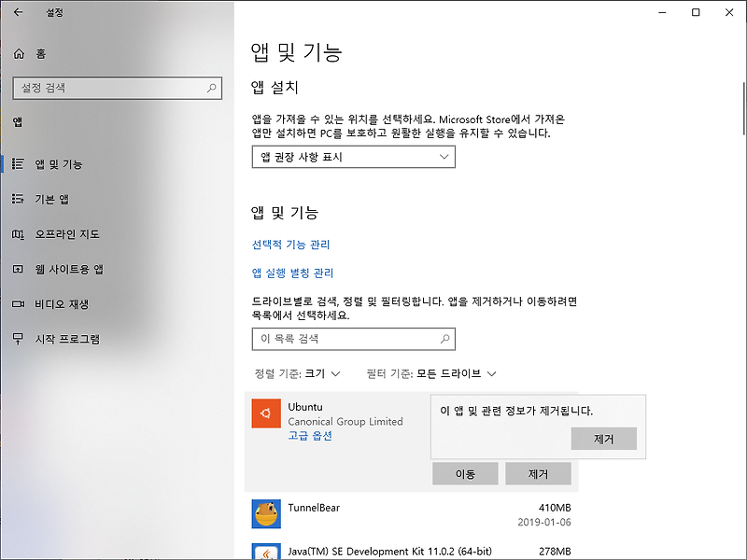747x560 pixels.
Task: Change 필터 기준 모든 드라이브 dropdown
Action: click(431, 374)
